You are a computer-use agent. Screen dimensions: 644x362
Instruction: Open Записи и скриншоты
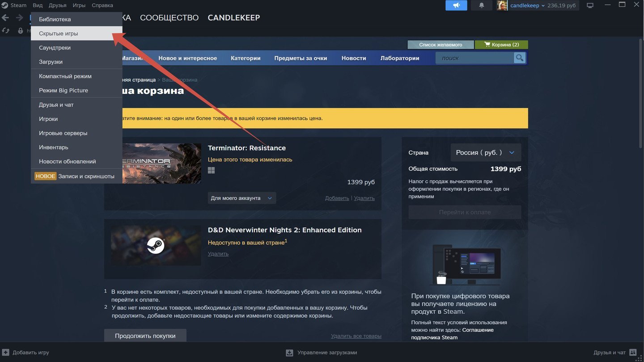click(76, 176)
